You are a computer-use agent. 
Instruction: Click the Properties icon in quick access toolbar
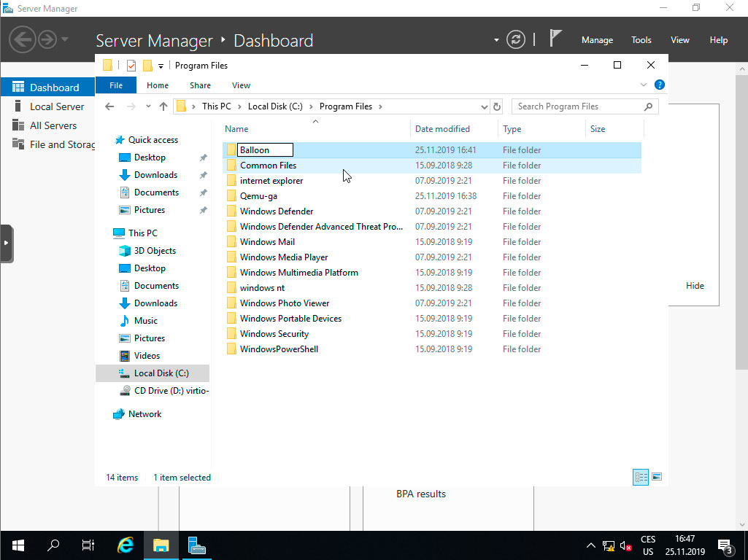pyautogui.click(x=132, y=65)
